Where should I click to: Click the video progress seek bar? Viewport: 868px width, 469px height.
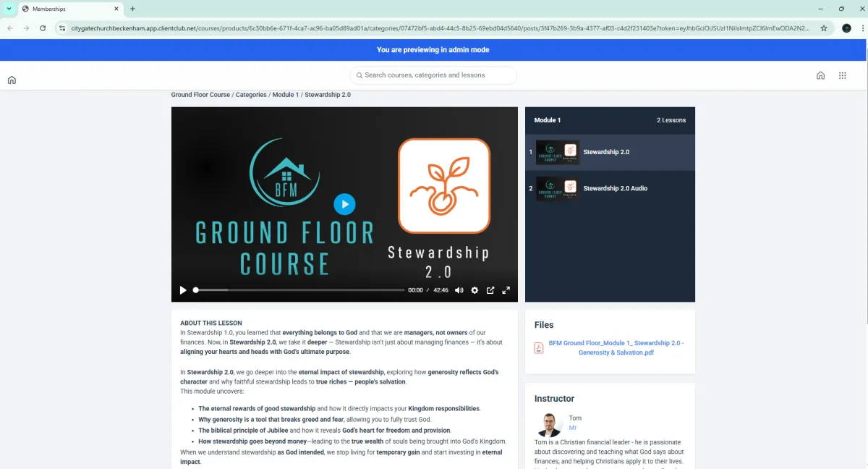click(x=299, y=290)
